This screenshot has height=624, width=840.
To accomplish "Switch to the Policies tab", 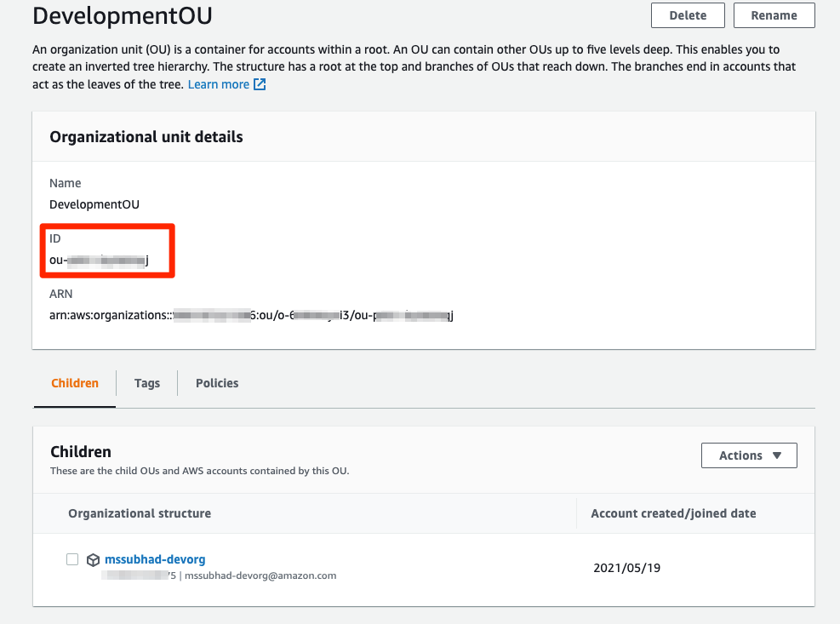I will click(216, 383).
